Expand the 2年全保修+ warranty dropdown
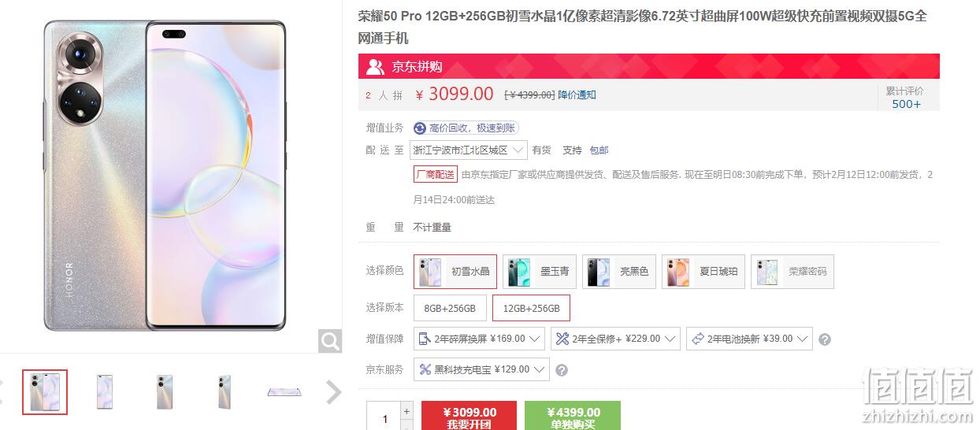The image size is (980, 430). 615,339
